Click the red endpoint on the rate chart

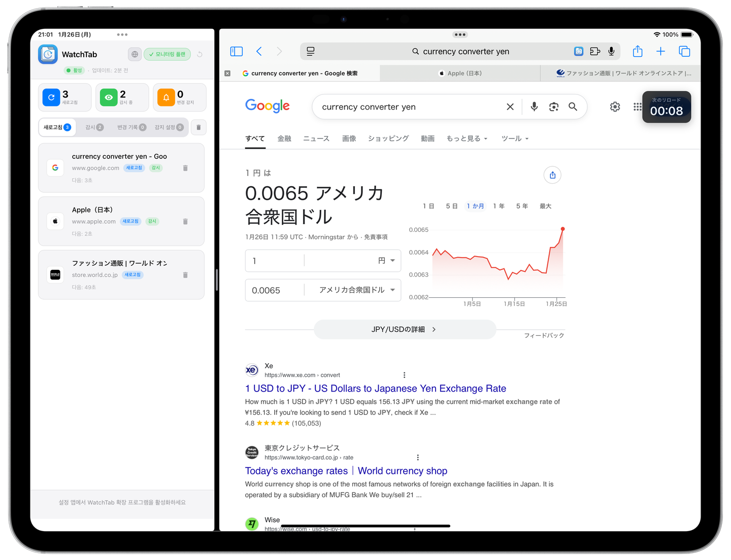[562, 229]
